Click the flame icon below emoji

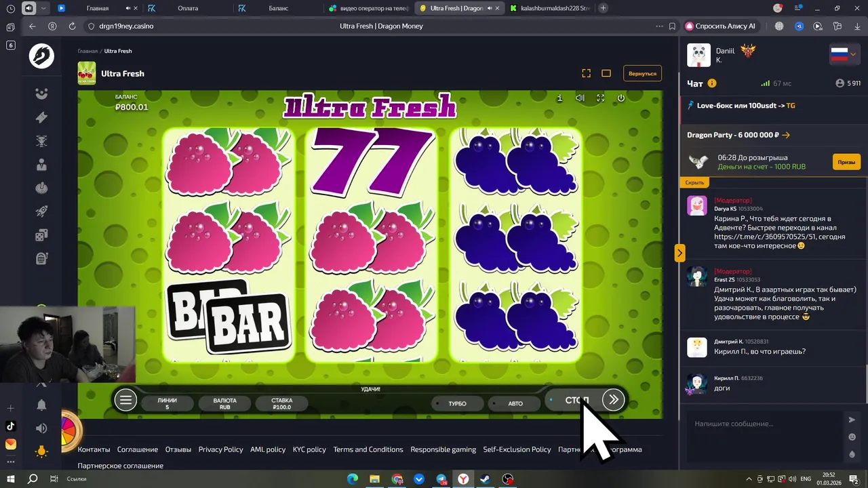tap(852, 454)
